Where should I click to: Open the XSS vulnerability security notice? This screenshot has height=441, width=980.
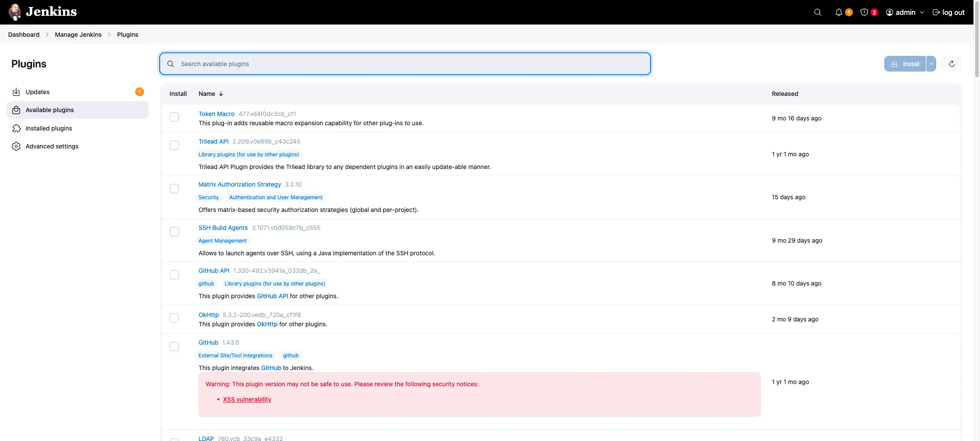point(247,399)
